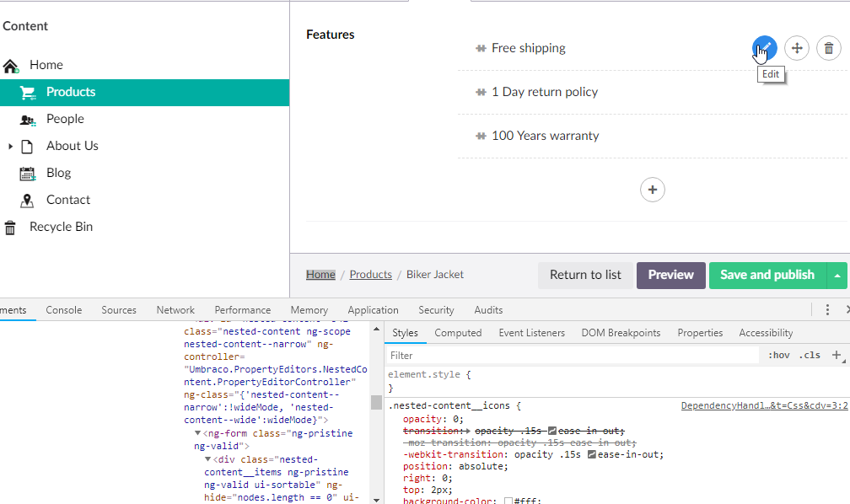The width and height of the screenshot is (850, 504).
Task: Toggle the :hov element state panel
Action: click(x=778, y=356)
